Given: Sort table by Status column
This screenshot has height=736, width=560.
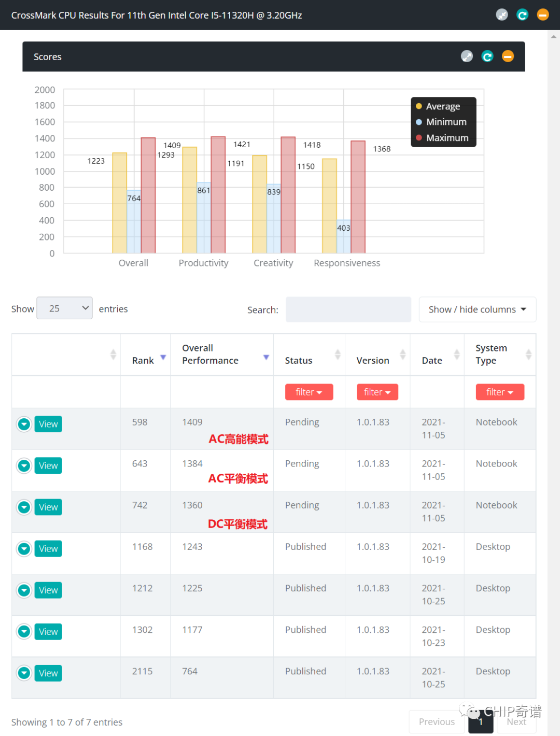Looking at the screenshot, I should coord(310,355).
